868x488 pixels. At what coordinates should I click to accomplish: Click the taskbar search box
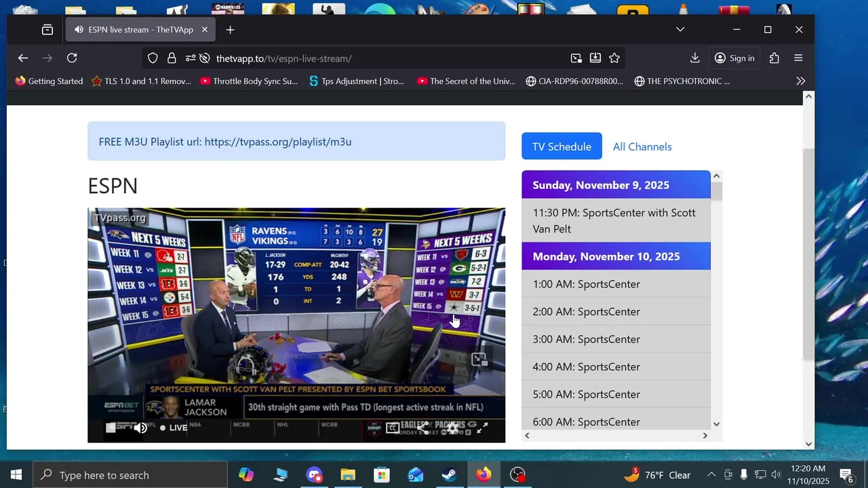coord(130,475)
